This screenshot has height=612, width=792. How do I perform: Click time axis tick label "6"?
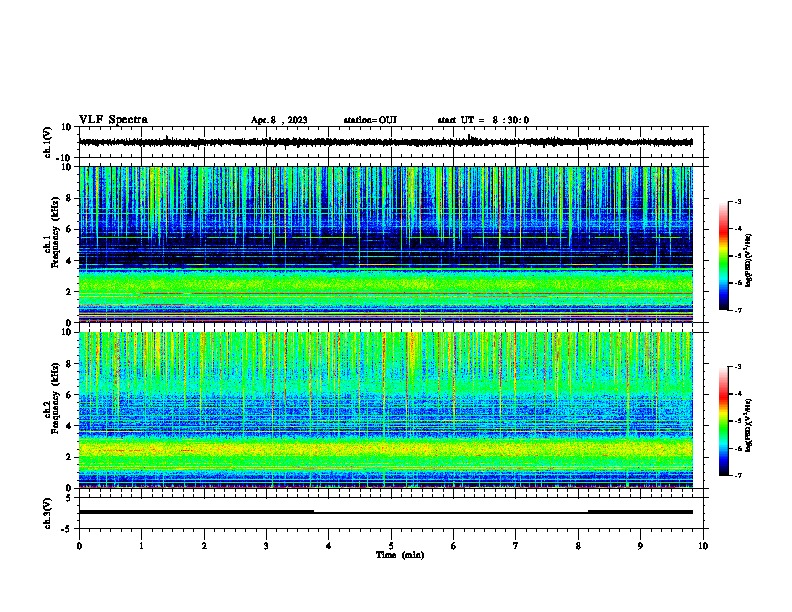pos(454,546)
